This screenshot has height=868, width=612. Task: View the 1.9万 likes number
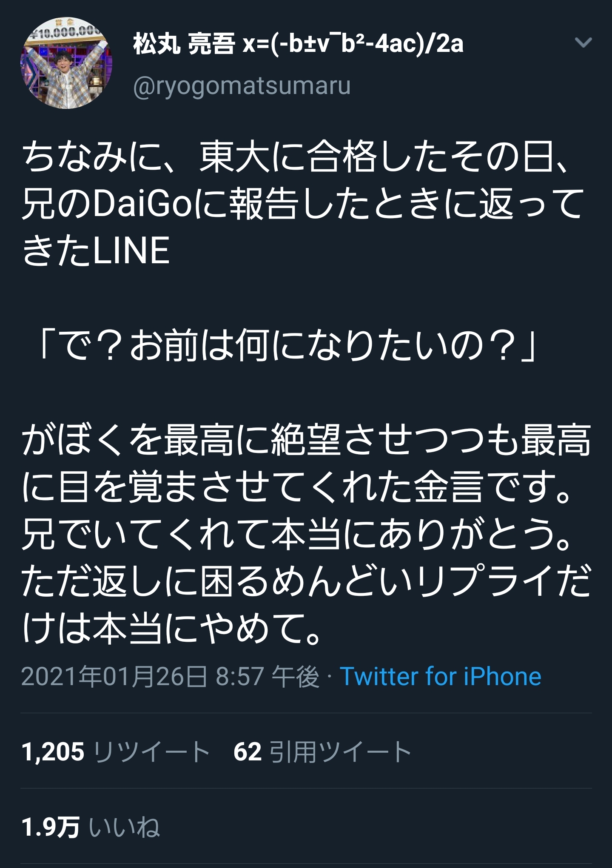coord(51,828)
